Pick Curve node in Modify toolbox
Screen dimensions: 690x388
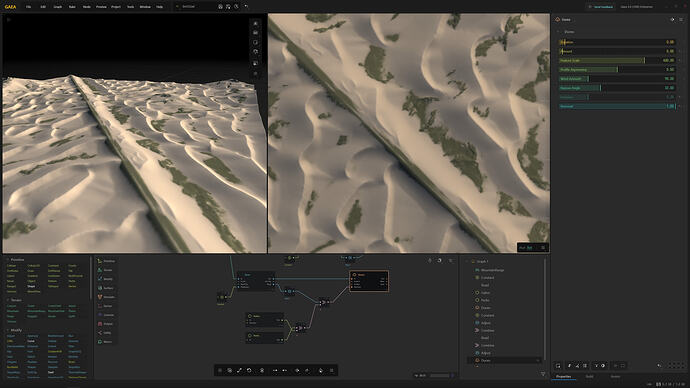tap(31, 341)
